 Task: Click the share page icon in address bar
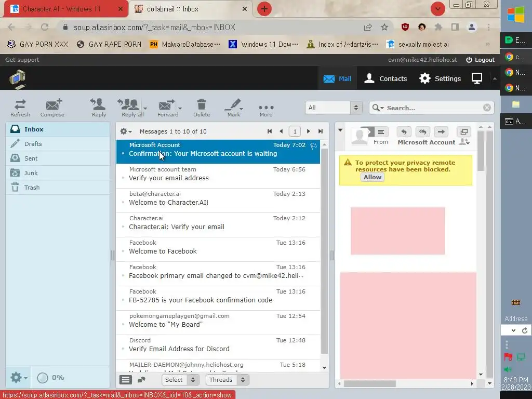tap(368, 27)
